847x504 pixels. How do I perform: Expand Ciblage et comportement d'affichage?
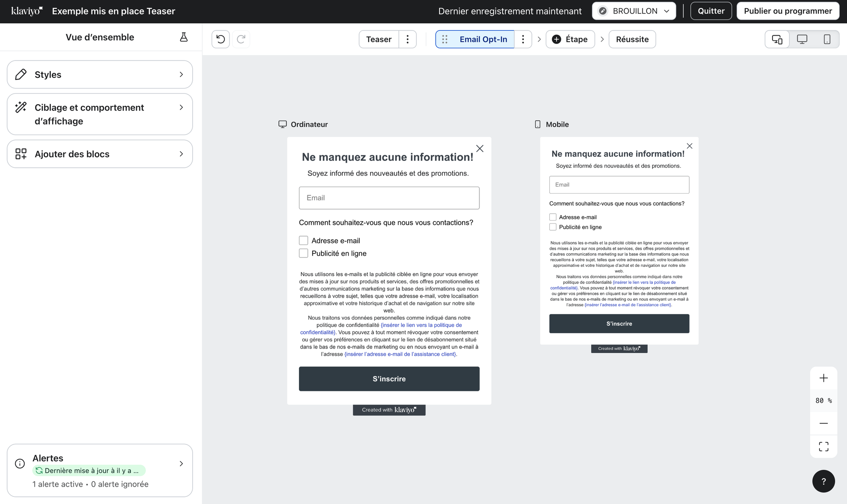[100, 114]
